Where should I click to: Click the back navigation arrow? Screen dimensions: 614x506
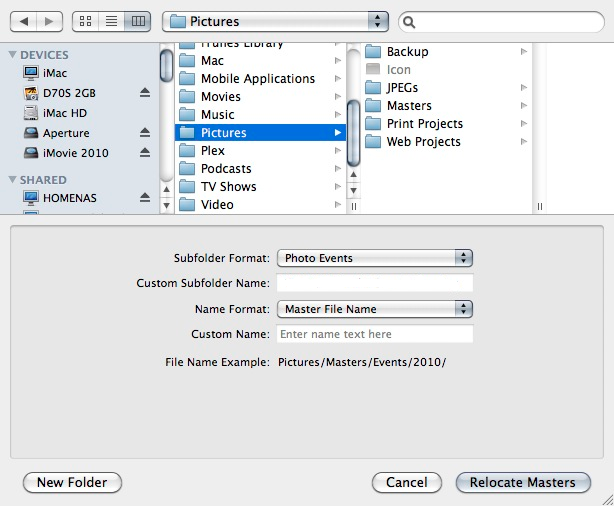point(25,21)
